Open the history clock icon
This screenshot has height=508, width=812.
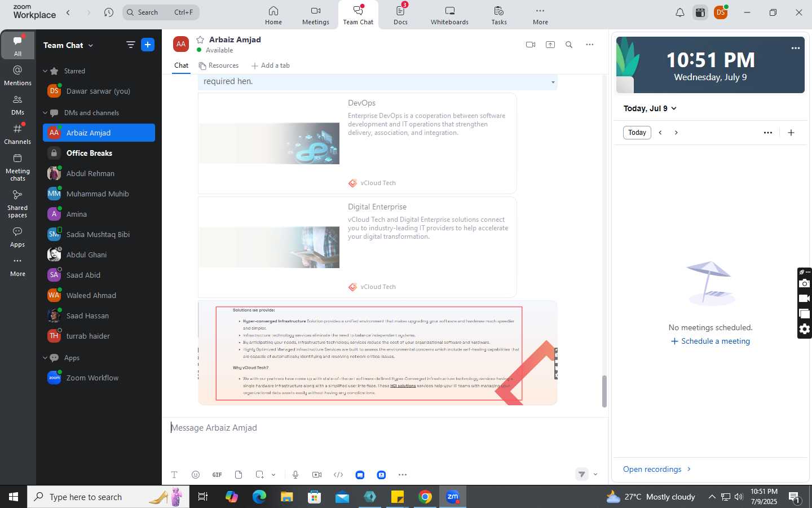point(109,12)
